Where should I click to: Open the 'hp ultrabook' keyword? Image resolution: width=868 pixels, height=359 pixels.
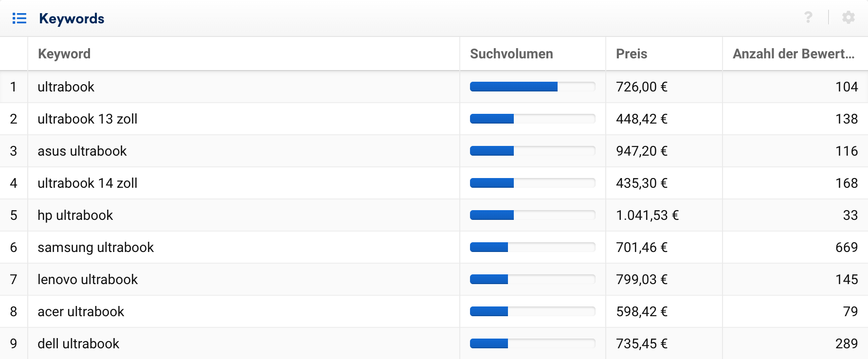tap(75, 215)
